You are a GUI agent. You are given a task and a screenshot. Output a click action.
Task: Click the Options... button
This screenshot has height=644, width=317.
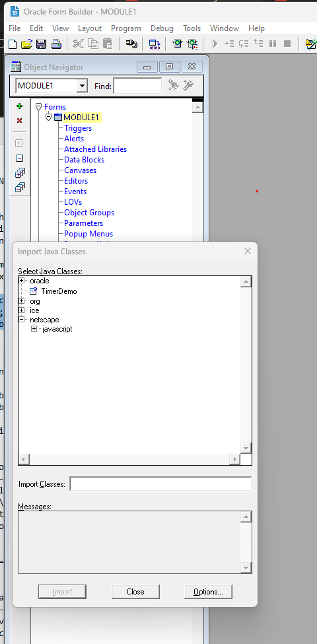coord(208,592)
